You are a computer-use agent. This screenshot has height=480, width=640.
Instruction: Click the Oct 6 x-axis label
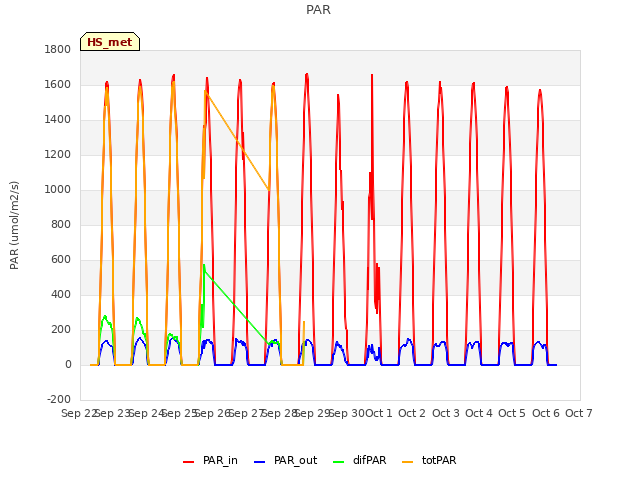point(545,413)
